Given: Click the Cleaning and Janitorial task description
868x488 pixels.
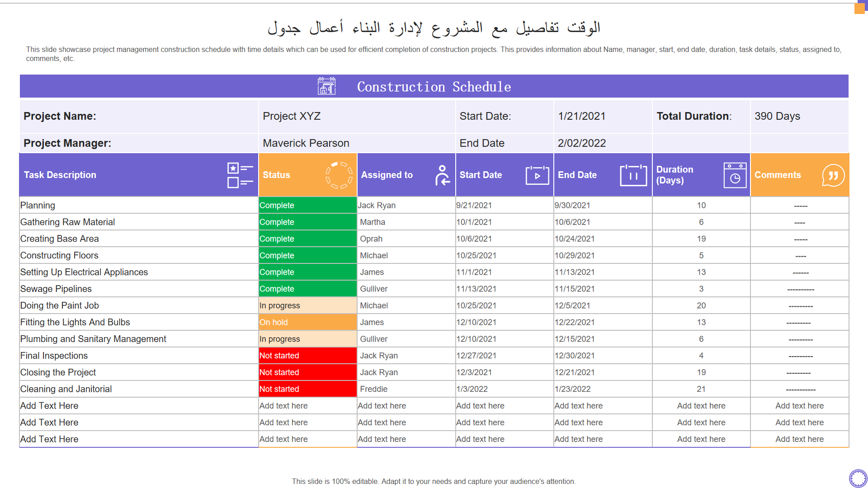Looking at the screenshot, I should [x=66, y=389].
